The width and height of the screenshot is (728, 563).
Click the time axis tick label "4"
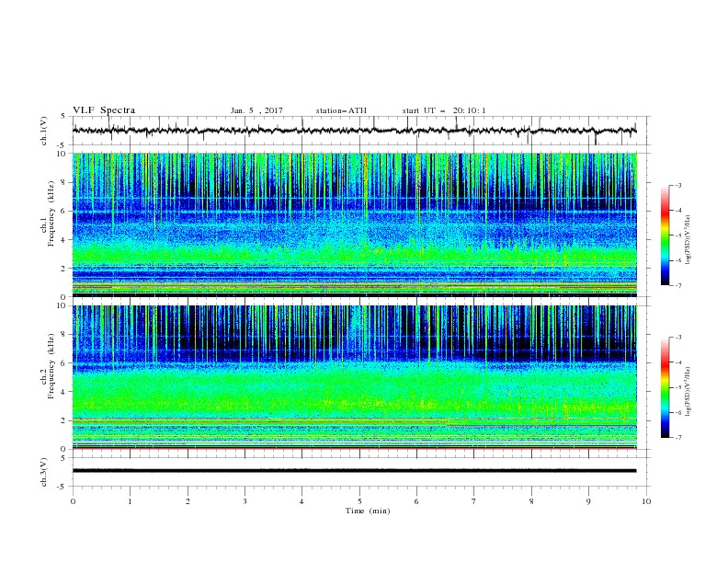[301, 501]
